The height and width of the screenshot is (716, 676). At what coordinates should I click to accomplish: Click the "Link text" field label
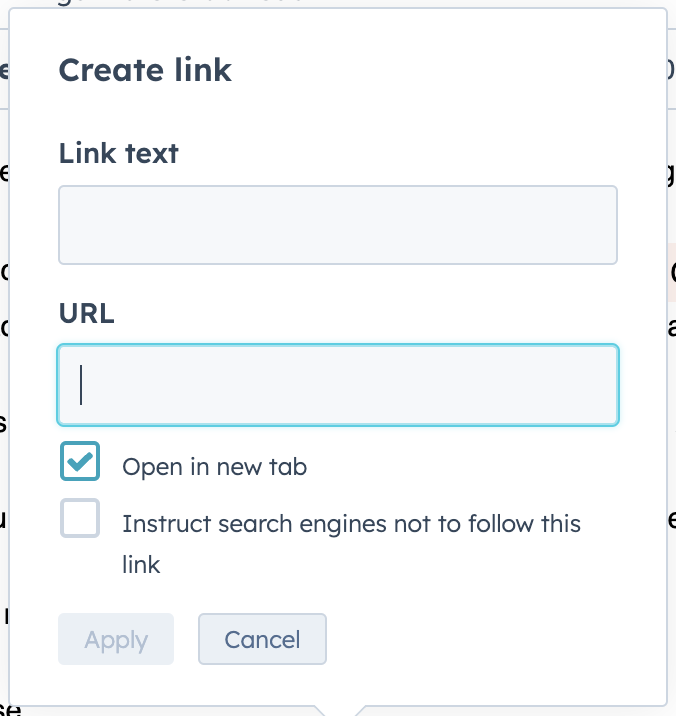pyautogui.click(x=118, y=153)
